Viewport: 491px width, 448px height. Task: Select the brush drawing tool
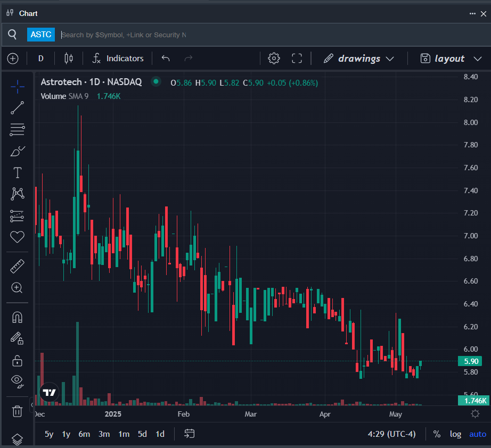17,151
